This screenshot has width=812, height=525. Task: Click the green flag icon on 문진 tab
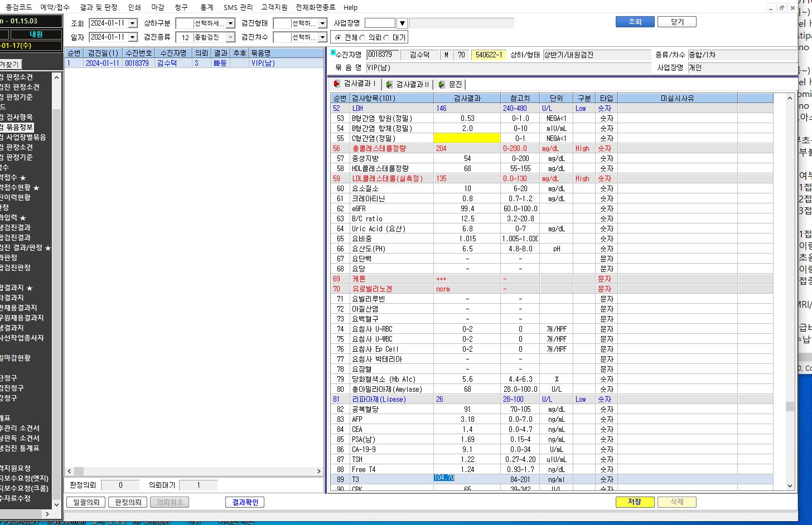(442, 84)
